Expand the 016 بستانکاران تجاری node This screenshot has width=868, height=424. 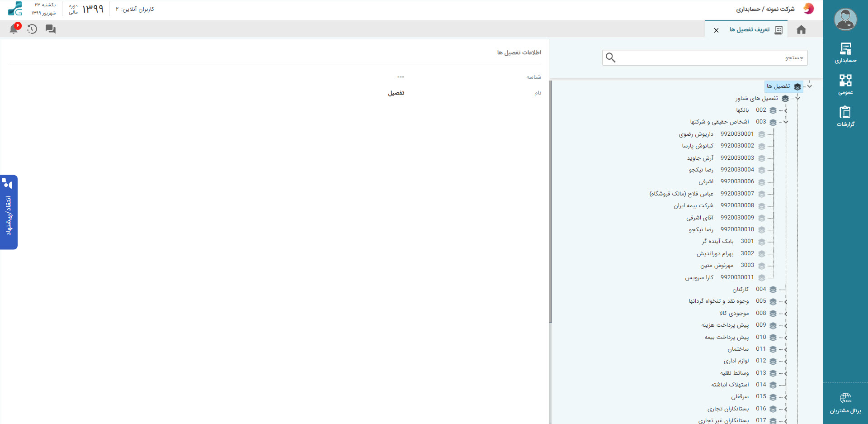click(786, 409)
